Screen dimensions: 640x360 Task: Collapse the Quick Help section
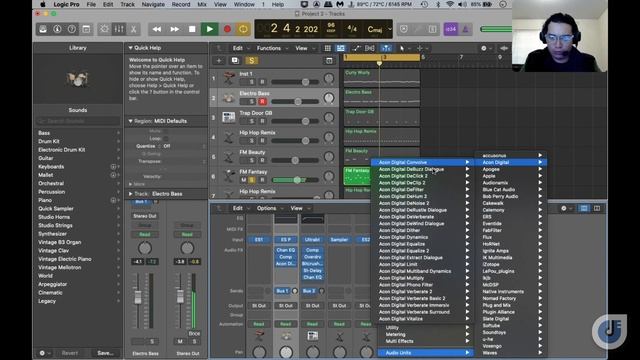tap(131, 48)
